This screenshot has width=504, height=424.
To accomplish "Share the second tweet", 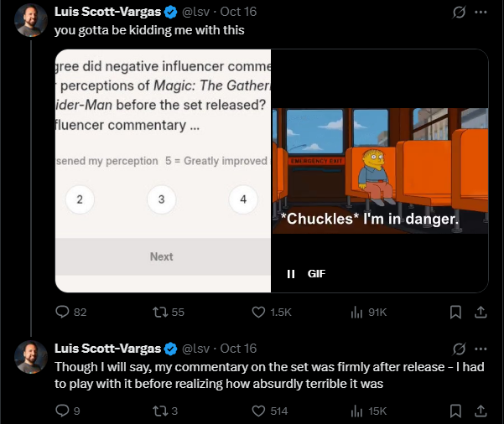I will click(x=481, y=411).
